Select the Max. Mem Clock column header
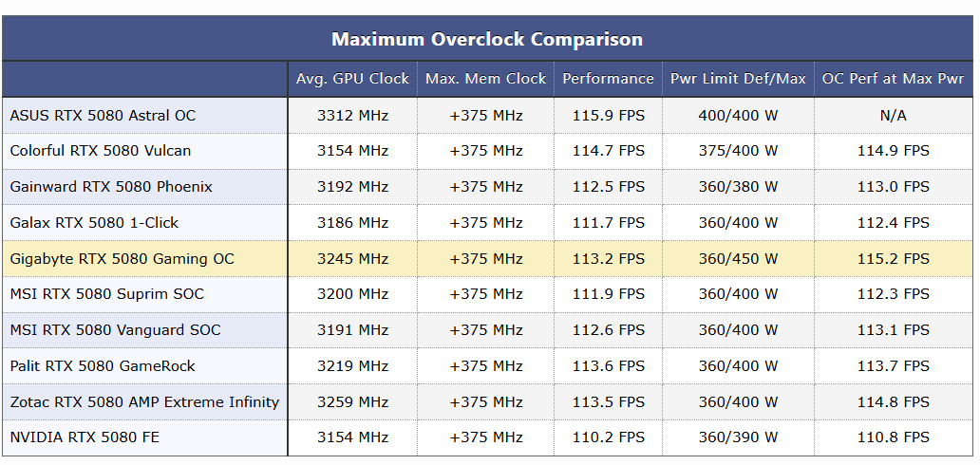This screenshot has height=465, width=980. click(485, 79)
